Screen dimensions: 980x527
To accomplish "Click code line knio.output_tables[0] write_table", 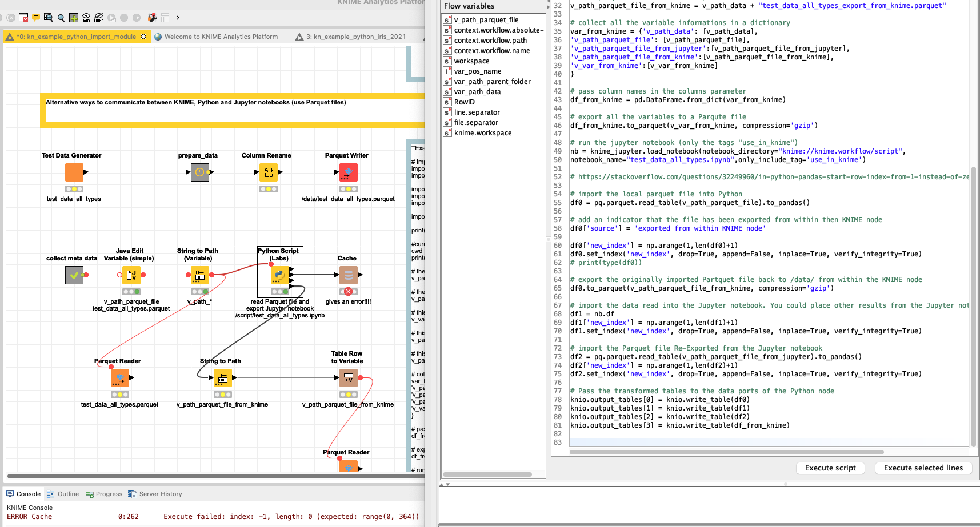I will [x=659, y=400].
